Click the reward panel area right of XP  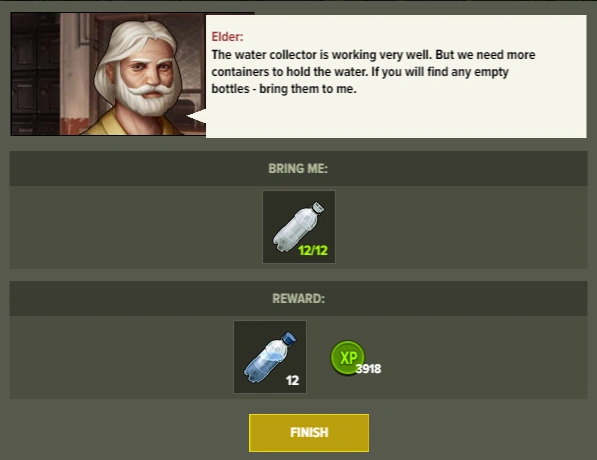pos(484,357)
